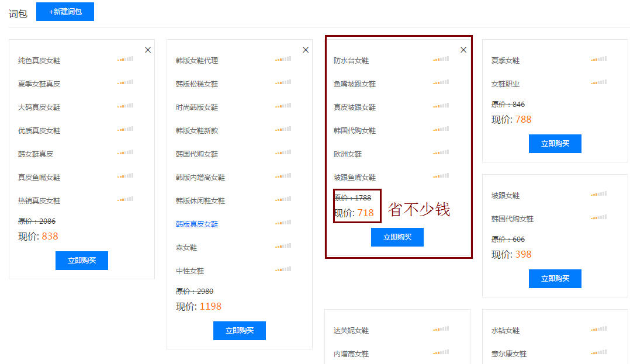The width and height of the screenshot is (630, 364).
Task: Open the highlighted 韩版真皮女鞋 keyword link
Action: (x=197, y=224)
